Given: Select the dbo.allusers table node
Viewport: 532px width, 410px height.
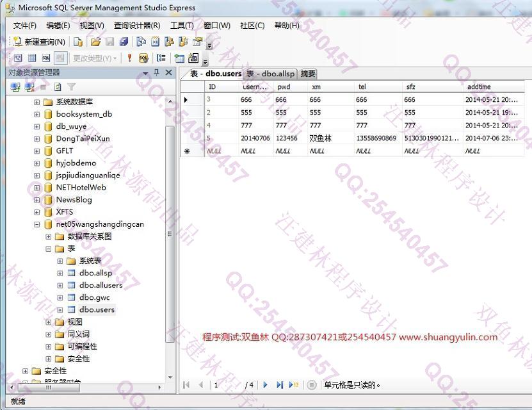Looking at the screenshot, I should click(101, 285).
